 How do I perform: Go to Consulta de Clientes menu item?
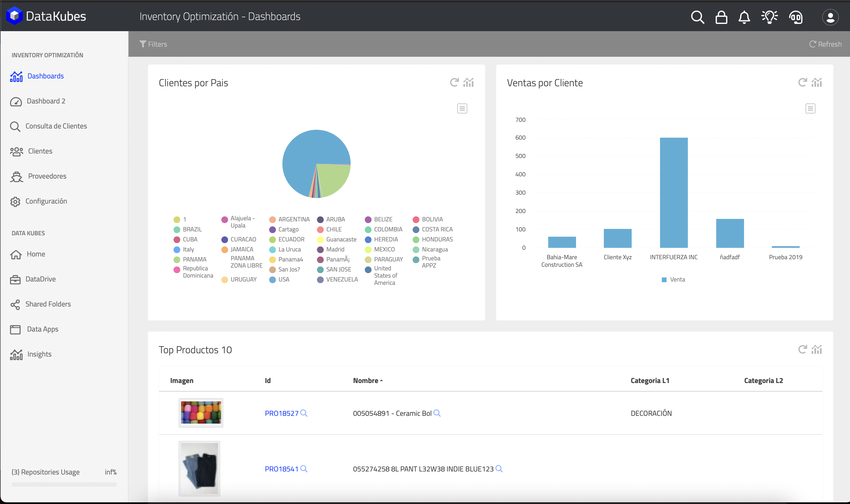[x=56, y=126]
